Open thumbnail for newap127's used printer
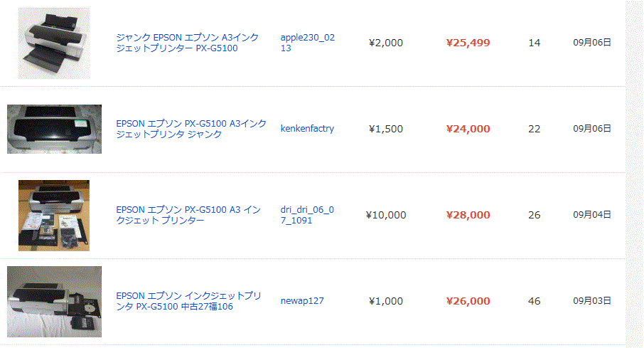 click(x=54, y=301)
